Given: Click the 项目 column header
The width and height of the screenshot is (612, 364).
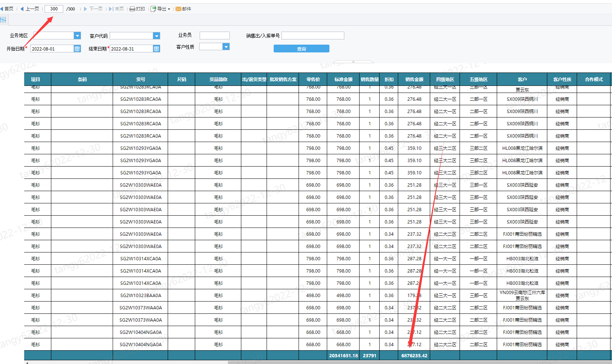Looking at the screenshot, I should tap(38, 79).
